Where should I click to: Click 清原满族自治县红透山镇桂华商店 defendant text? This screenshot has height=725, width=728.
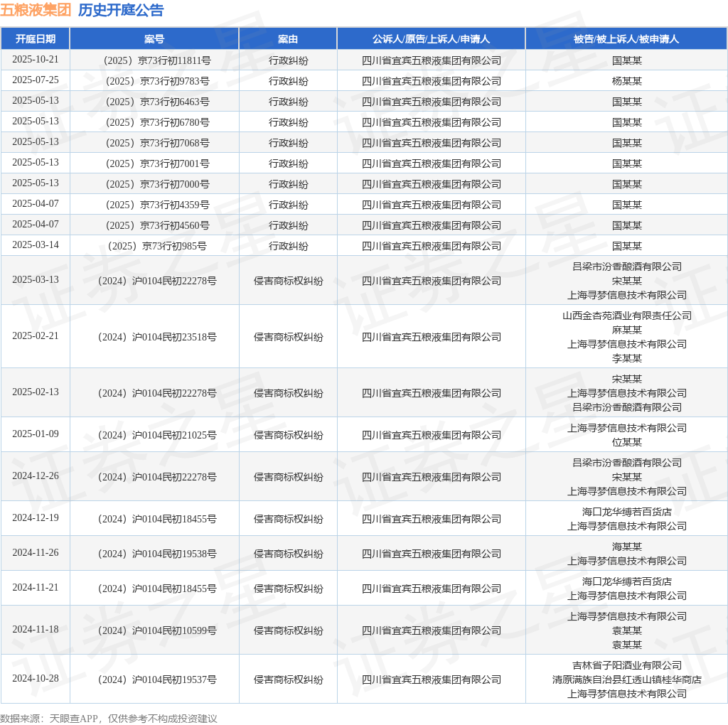click(627, 680)
